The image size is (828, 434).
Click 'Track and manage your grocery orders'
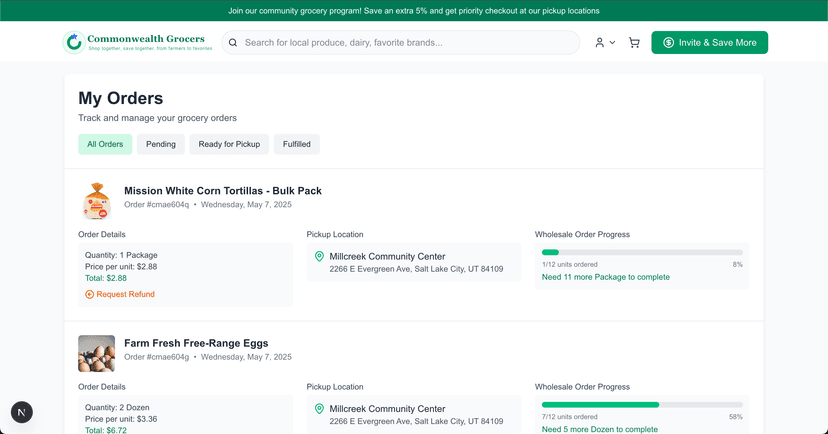(x=157, y=118)
